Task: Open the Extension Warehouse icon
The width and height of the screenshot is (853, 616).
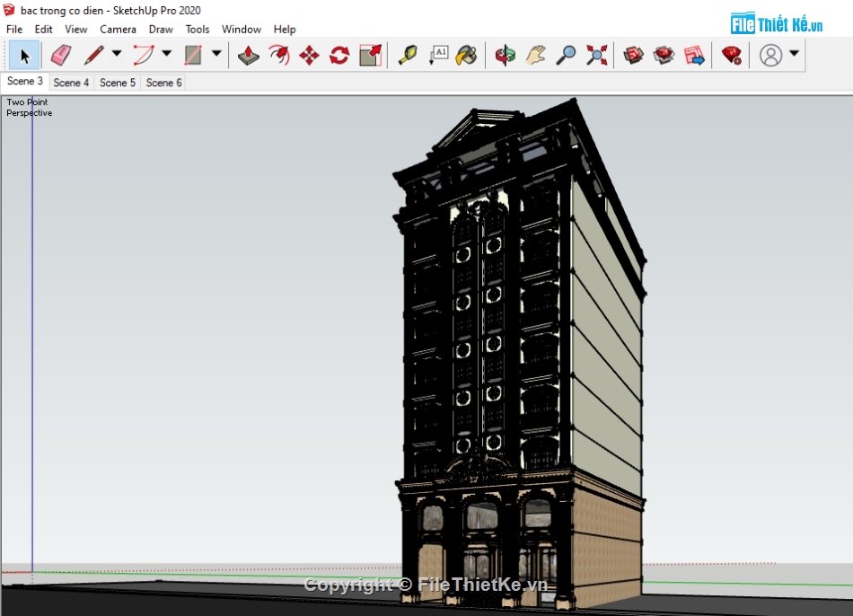Action: pyautogui.click(x=664, y=55)
